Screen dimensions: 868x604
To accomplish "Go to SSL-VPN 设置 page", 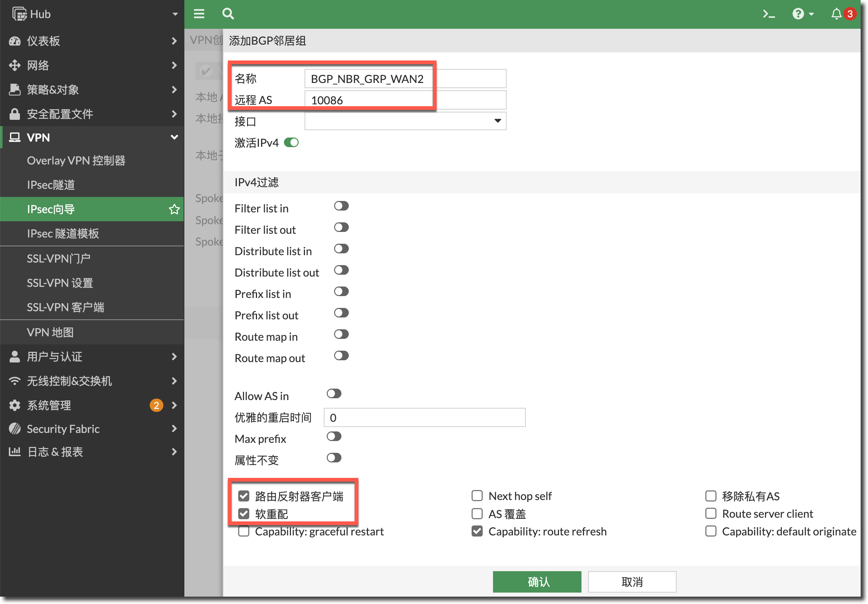I will [60, 283].
